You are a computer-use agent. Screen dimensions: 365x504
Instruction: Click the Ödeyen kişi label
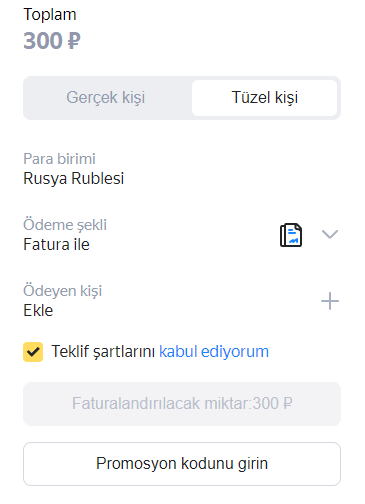pos(63,291)
